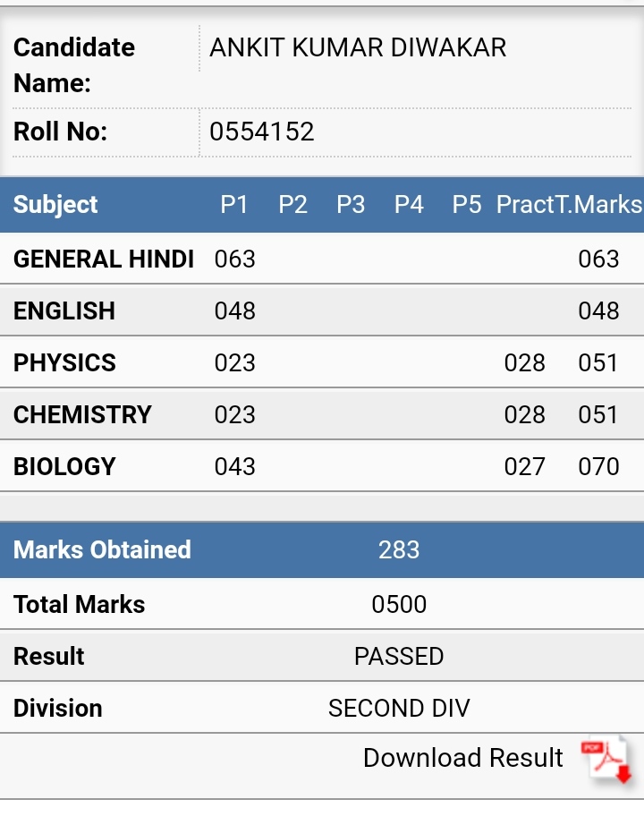Select the BIOLOGY subject row
This screenshot has width=644, height=825.
pyautogui.click(x=322, y=467)
